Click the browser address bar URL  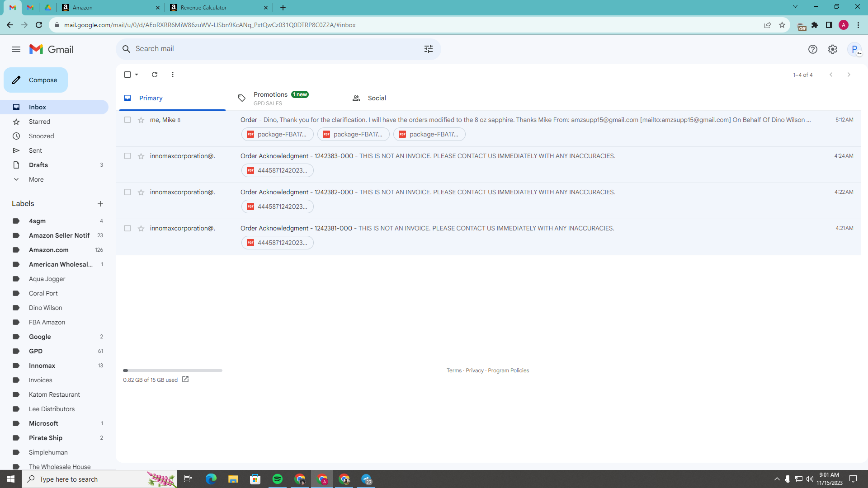click(210, 25)
